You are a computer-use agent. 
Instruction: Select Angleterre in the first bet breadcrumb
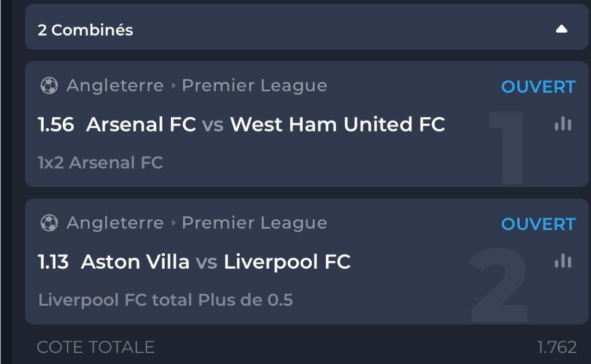pyautogui.click(x=115, y=85)
